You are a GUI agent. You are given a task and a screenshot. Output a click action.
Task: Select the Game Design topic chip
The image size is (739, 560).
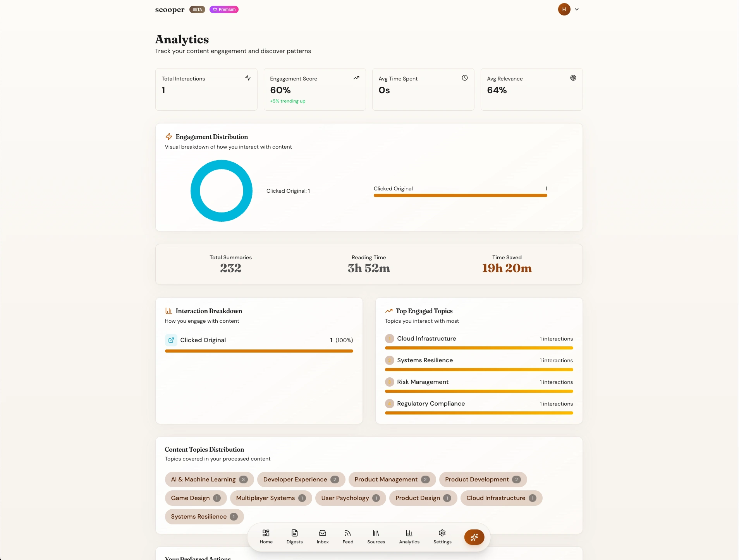pos(196,498)
